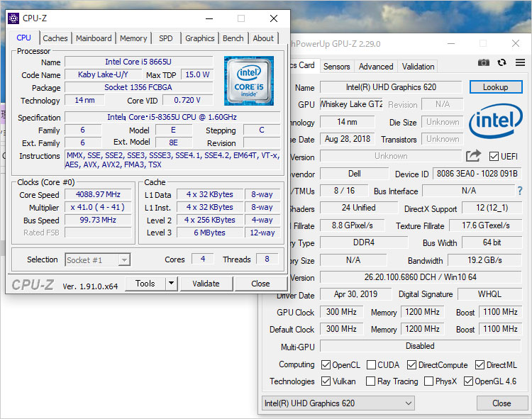The image size is (532, 419).
Task: Open the Bench tab
Action: click(233, 38)
